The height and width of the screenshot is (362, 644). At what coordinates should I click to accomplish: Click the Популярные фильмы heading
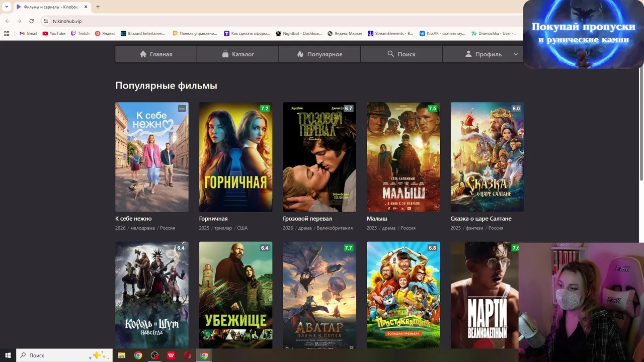[166, 85]
